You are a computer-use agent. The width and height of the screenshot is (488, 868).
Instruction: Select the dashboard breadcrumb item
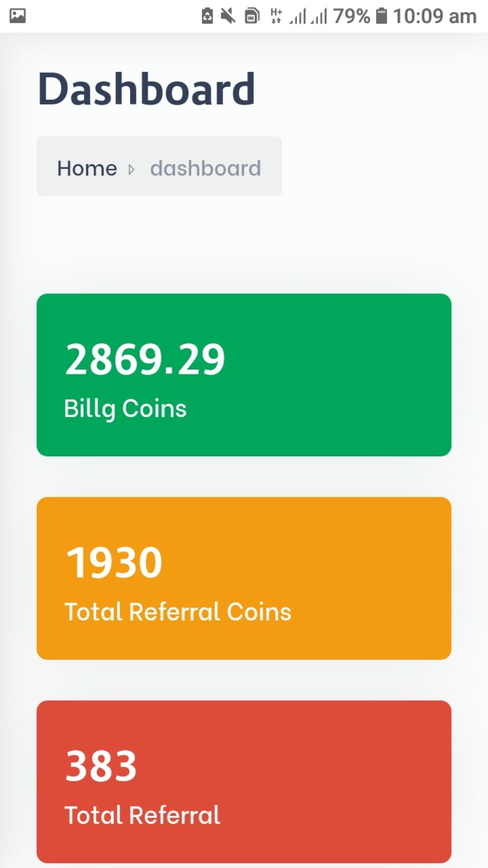coord(206,168)
